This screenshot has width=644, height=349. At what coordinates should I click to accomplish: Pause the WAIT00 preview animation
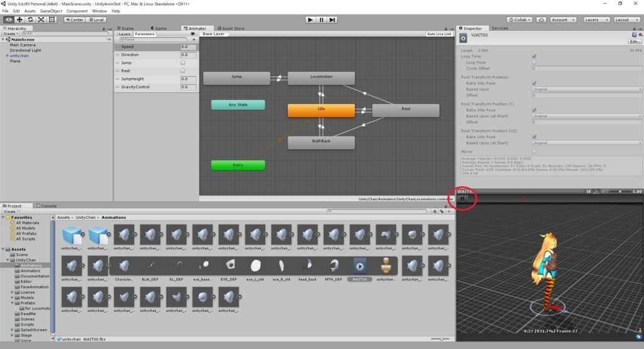[x=462, y=199]
